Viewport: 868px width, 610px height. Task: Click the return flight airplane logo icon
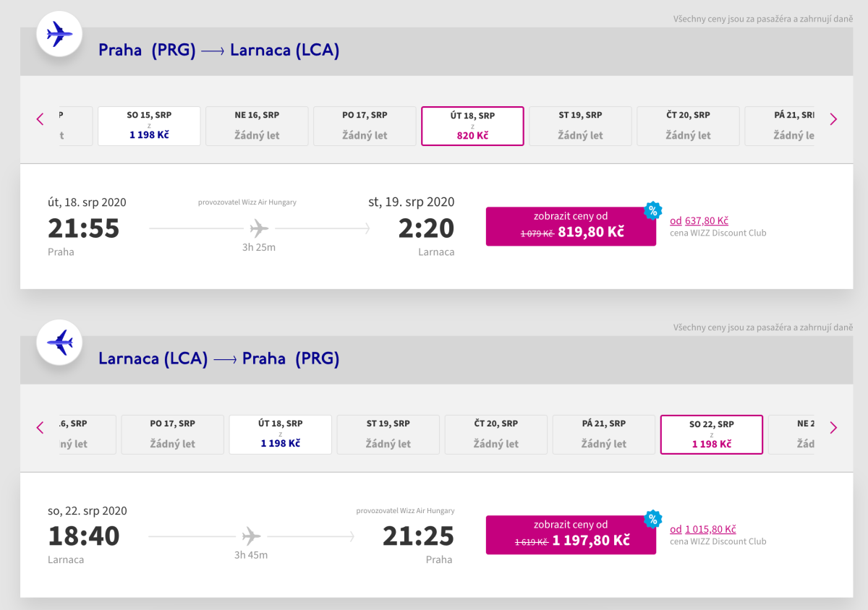[59, 342]
